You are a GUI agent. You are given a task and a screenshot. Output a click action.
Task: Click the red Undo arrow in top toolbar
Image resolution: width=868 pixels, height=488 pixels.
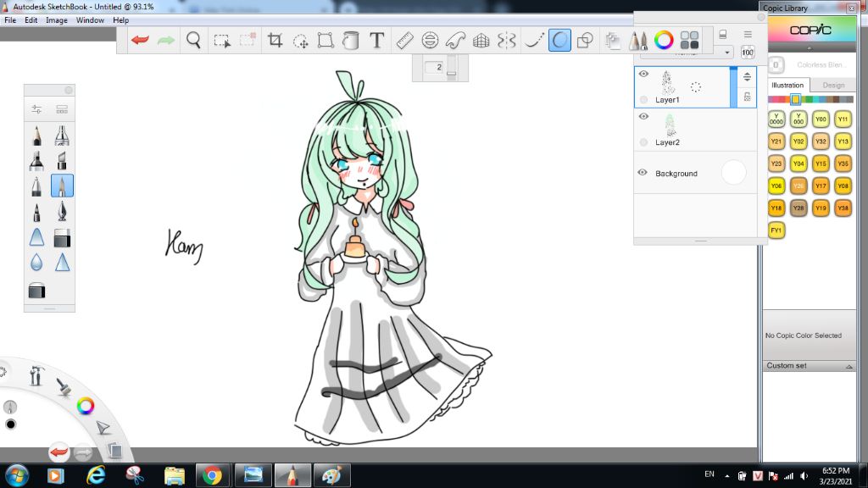coord(140,40)
